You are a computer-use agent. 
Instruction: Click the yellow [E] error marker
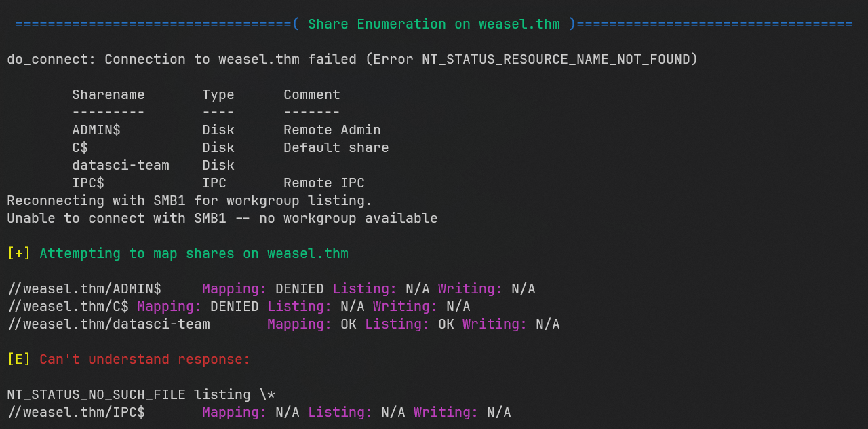tap(18, 360)
